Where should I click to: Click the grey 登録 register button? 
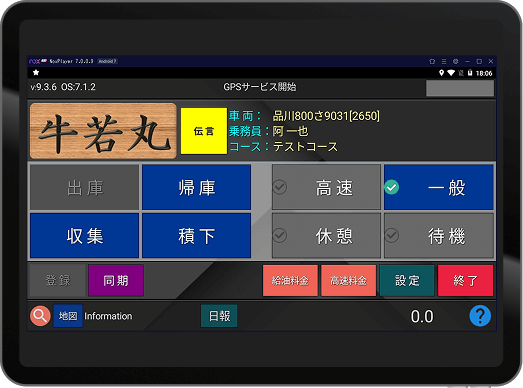(x=58, y=281)
